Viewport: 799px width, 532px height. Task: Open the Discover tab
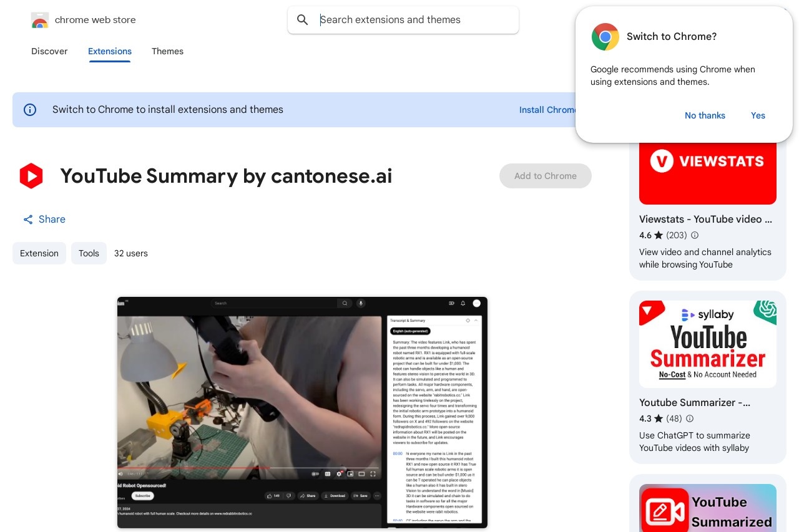(49, 51)
